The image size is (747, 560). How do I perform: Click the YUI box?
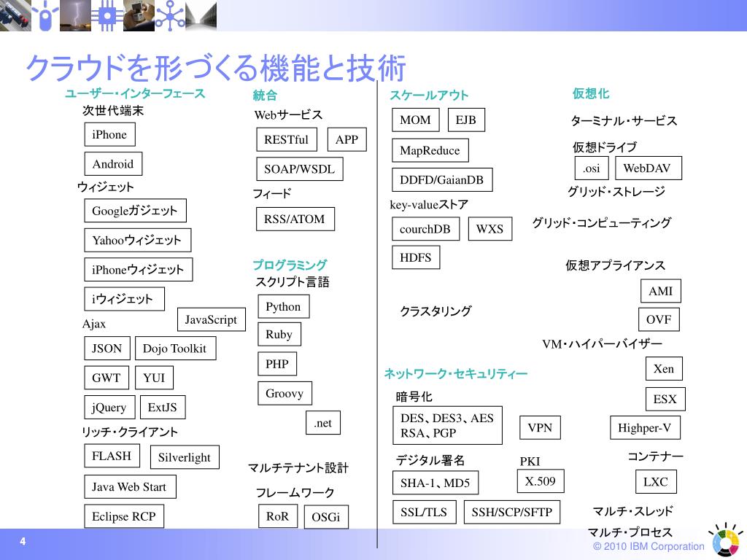tap(155, 378)
